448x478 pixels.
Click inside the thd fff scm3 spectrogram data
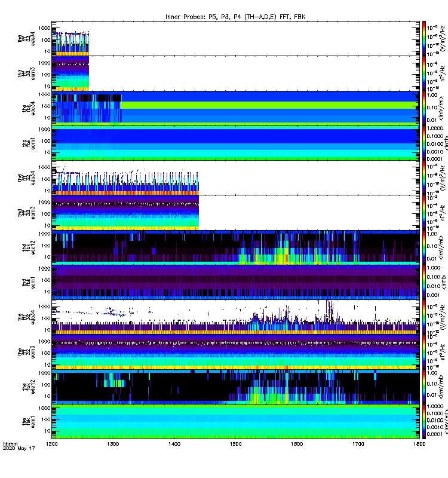tap(125, 213)
